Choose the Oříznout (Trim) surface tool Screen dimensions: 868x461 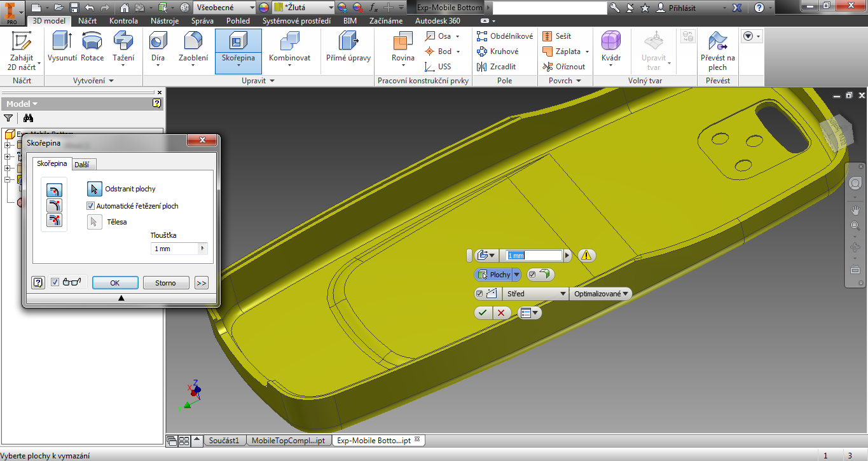click(x=563, y=66)
